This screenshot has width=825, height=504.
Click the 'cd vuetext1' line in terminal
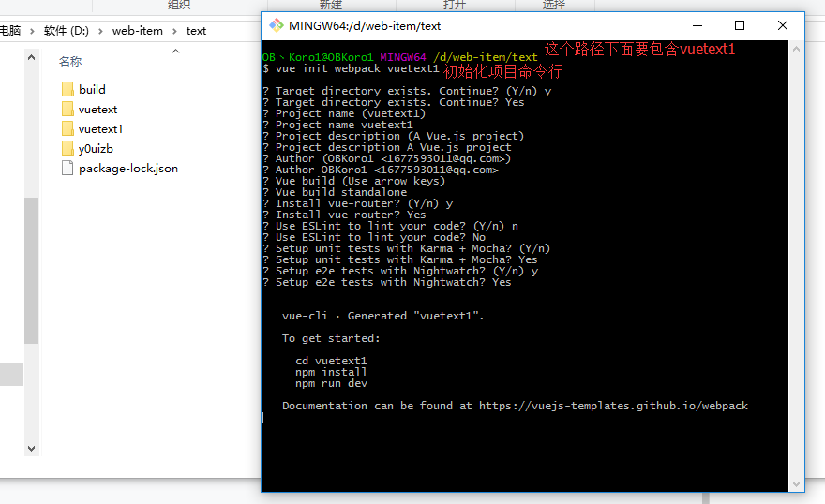[x=331, y=361]
